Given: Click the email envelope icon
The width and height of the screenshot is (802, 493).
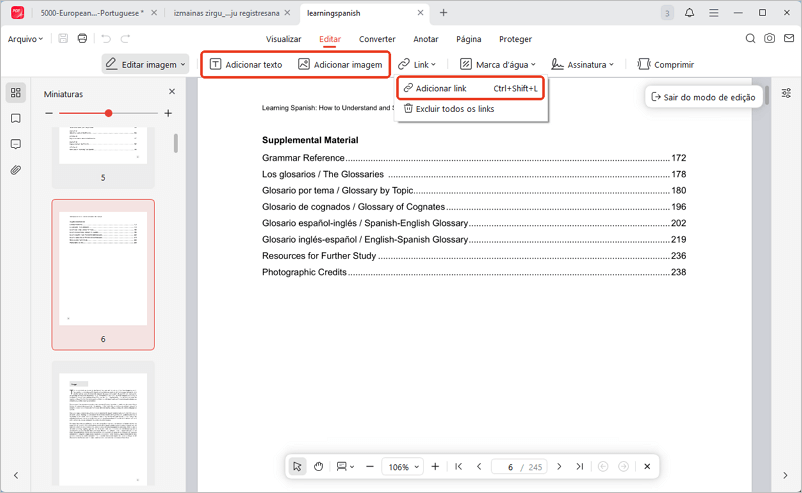Looking at the screenshot, I should (x=789, y=38).
